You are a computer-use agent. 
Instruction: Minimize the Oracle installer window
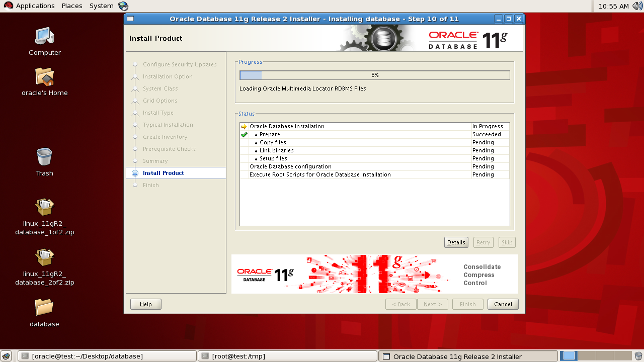click(499, 19)
